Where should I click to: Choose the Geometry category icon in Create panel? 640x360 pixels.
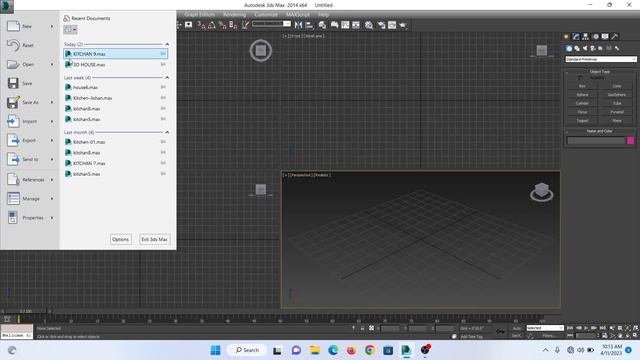[x=569, y=48]
